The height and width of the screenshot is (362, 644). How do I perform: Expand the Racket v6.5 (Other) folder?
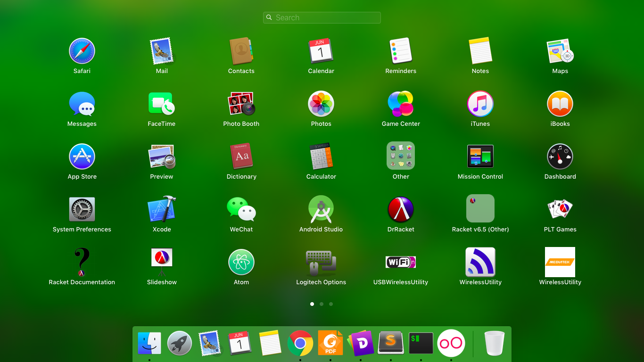coord(480,208)
